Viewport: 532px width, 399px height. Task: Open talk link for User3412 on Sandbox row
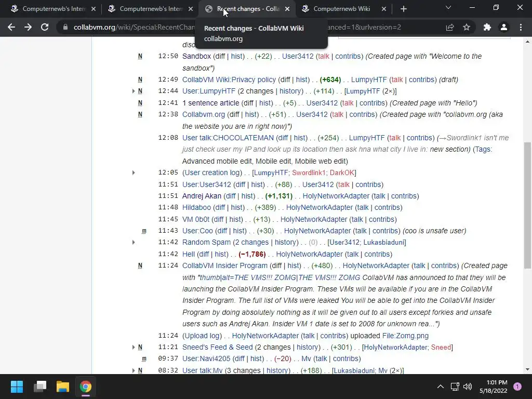[323, 56]
